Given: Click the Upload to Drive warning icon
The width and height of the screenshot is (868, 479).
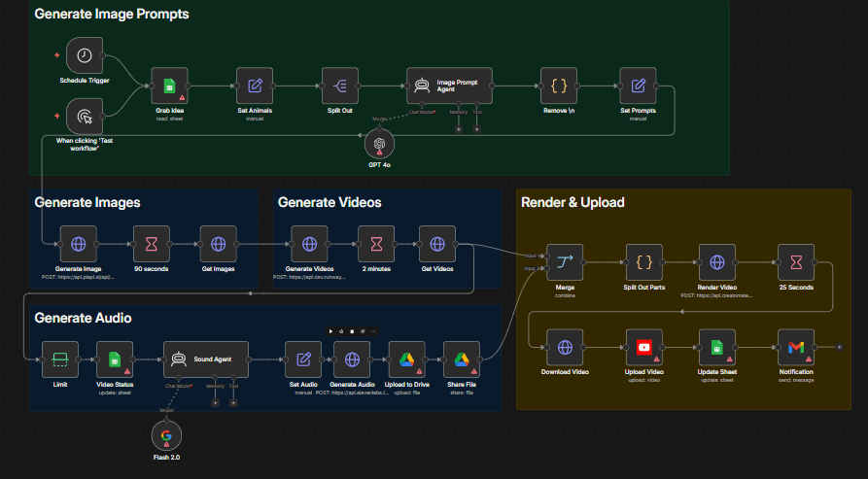Looking at the screenshot, I should pyautogui.click(x=419, y=372).
